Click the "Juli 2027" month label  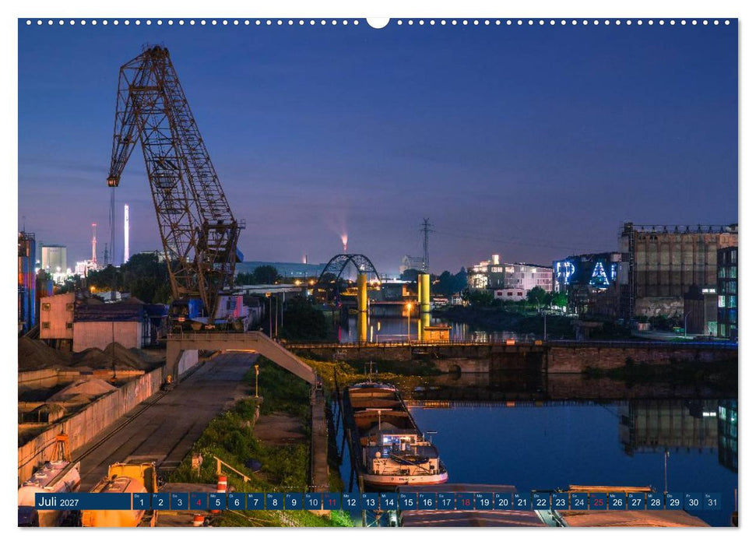pyautogui.click(x=58, y=501)
